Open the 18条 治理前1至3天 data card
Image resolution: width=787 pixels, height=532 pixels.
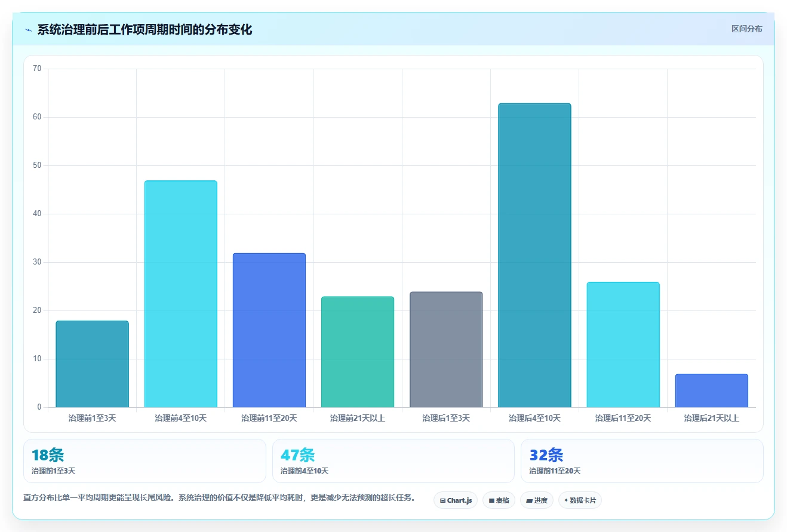(x=145, y=461)
